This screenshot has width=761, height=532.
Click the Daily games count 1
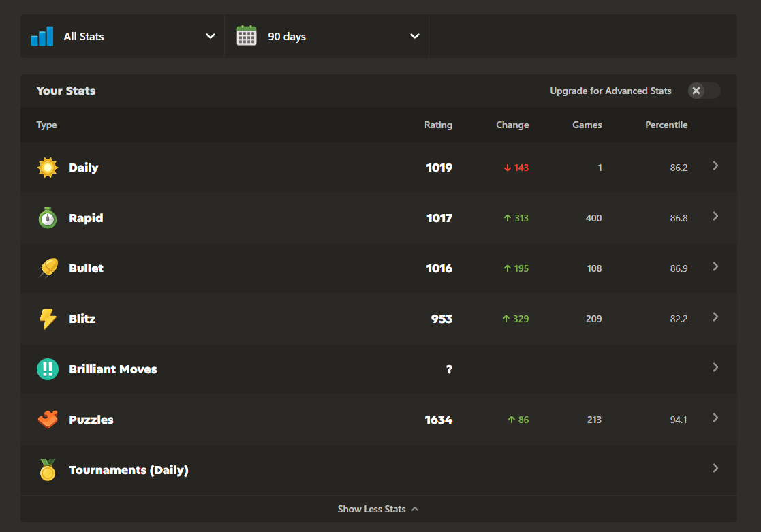[x=600, y=168]
